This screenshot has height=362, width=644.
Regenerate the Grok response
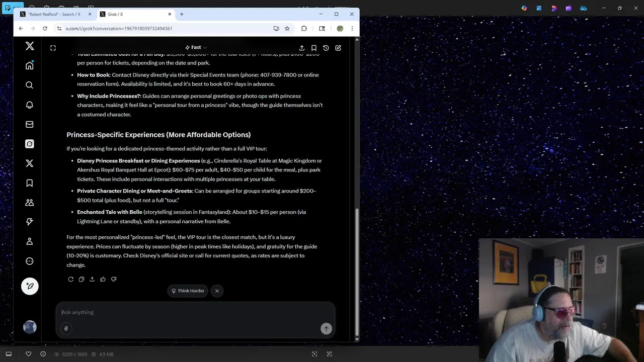[x=70, y=279]
